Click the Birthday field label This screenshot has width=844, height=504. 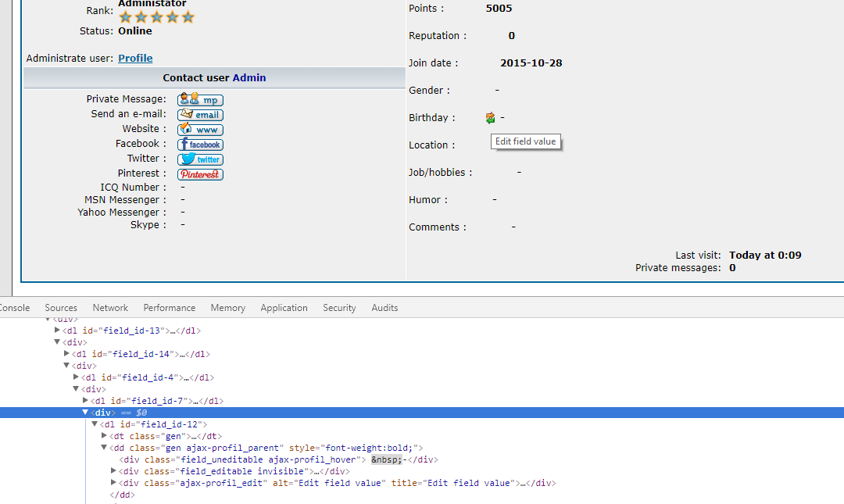point(431,118)
